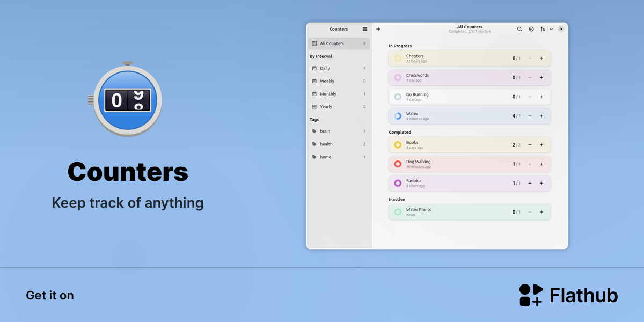Decrement the Water Plants counter
This screenshot has height=322, width=644.
[x=530, y=212]
